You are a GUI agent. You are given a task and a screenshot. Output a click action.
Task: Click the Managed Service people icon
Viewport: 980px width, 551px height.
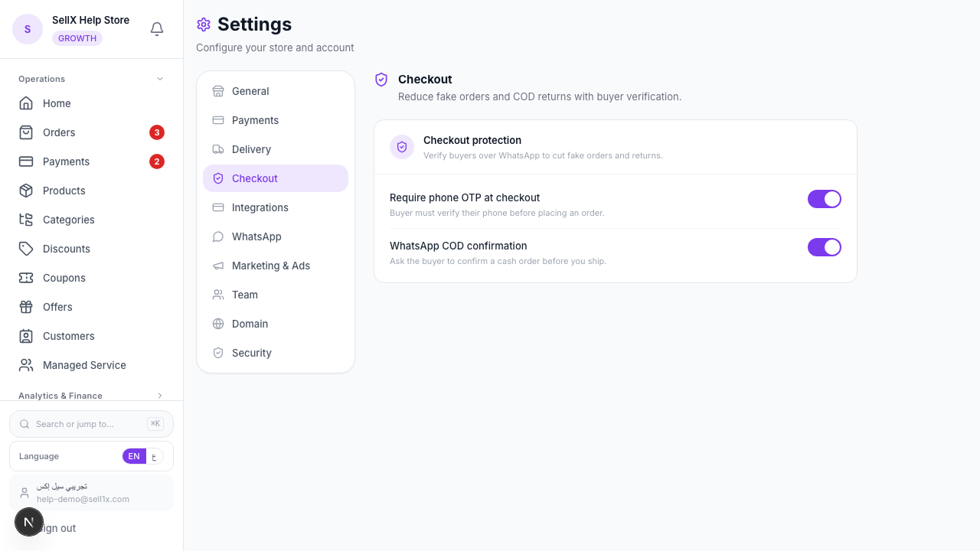click(26, 365)
